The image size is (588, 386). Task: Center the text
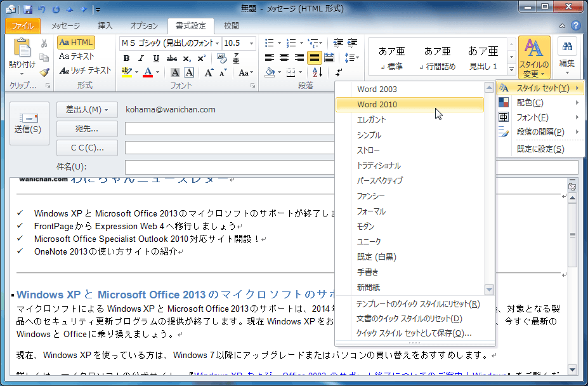[x=284, y=58]
